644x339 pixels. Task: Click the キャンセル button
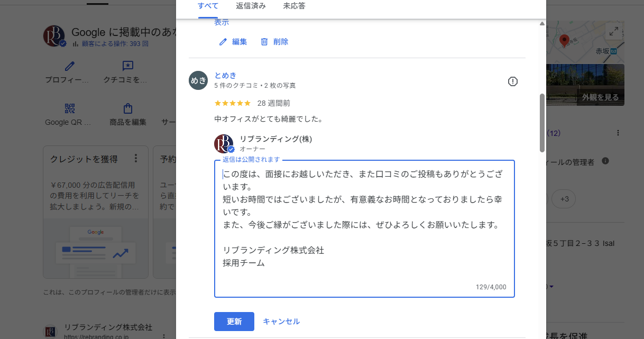pyautogui.click(x=281, y=322)
